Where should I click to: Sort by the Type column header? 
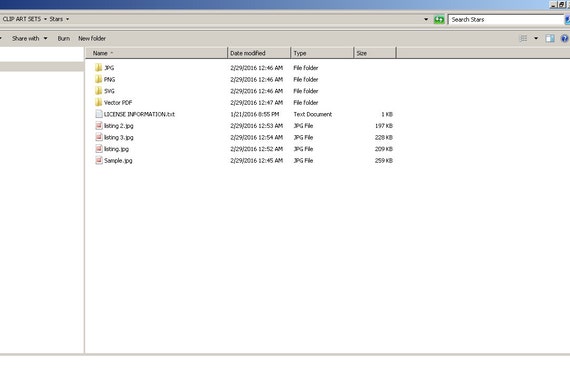point(322,53)
